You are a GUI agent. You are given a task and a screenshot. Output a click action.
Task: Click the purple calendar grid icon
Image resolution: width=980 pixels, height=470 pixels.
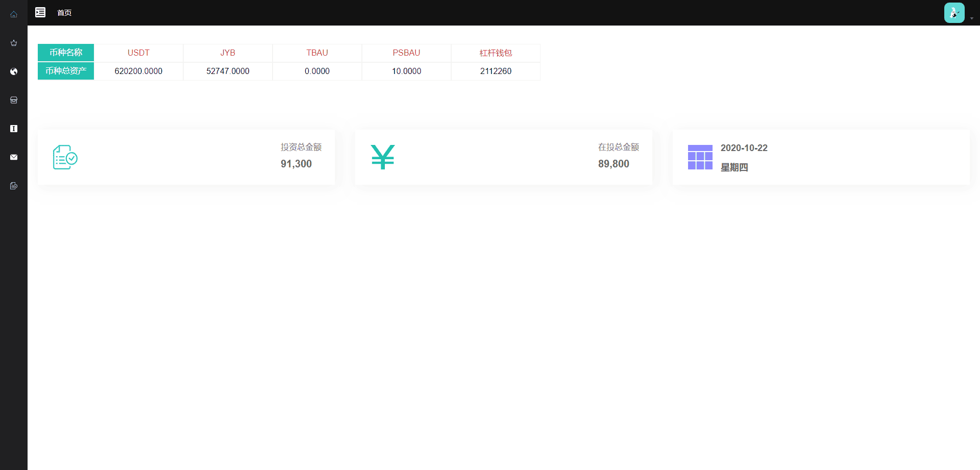point(700,157)
